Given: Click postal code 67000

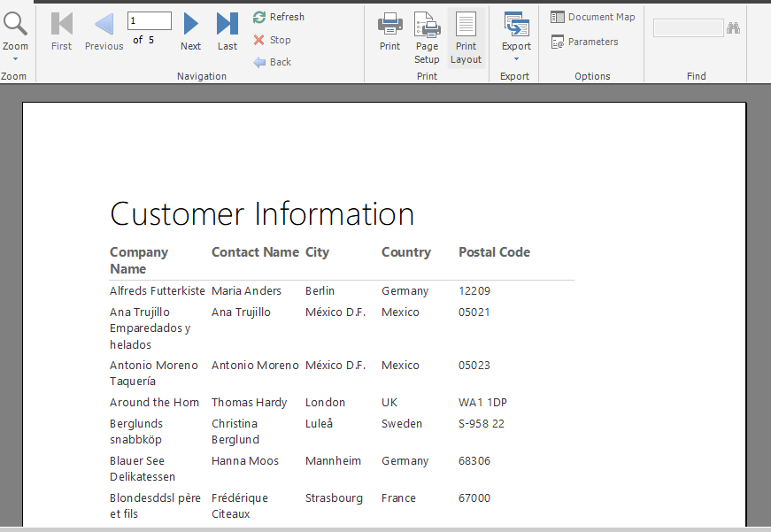Looking at the screenshot, I should pyautogui.click(x=474, y=497).
